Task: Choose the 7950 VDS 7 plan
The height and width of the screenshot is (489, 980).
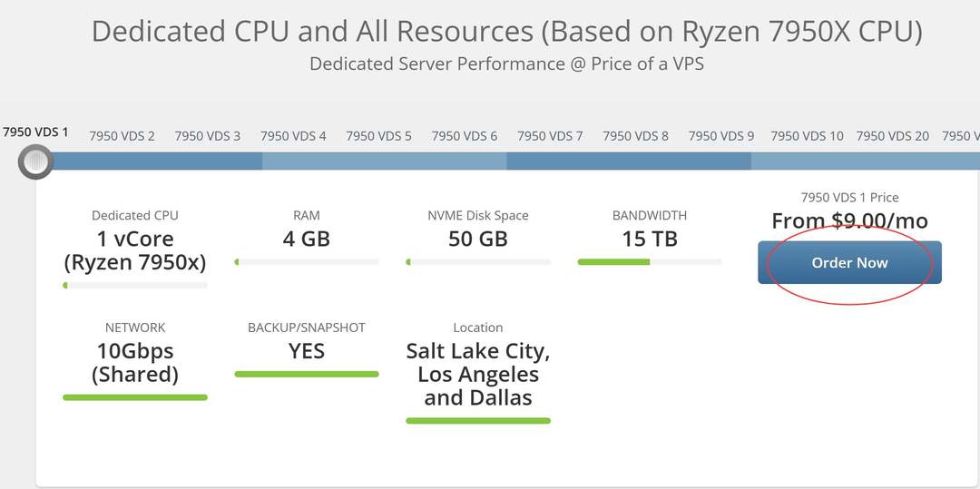Action: 550,136
